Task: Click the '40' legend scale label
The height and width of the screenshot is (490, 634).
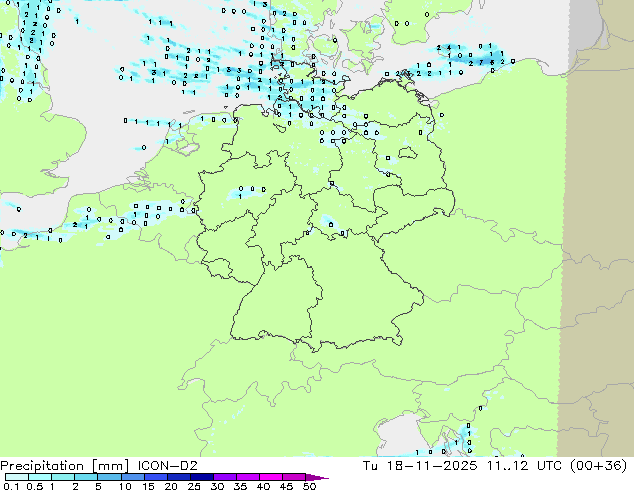Action: (x=263, y=486)
